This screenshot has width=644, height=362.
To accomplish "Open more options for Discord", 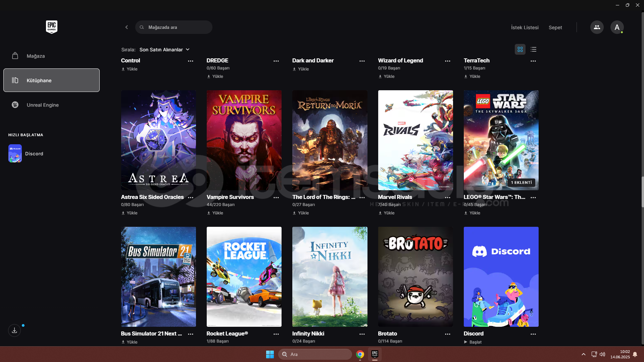I will (x=533, y=334).
